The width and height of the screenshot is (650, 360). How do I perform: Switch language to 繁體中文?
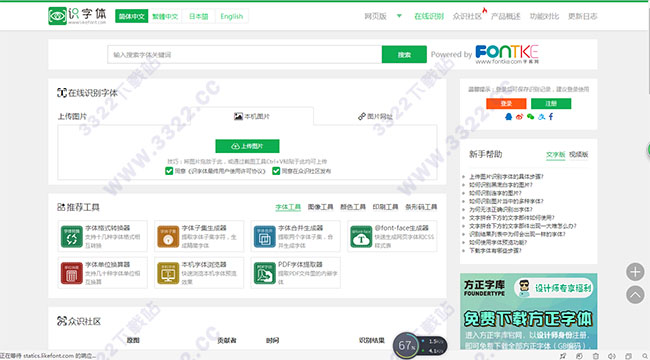point(165,16)
